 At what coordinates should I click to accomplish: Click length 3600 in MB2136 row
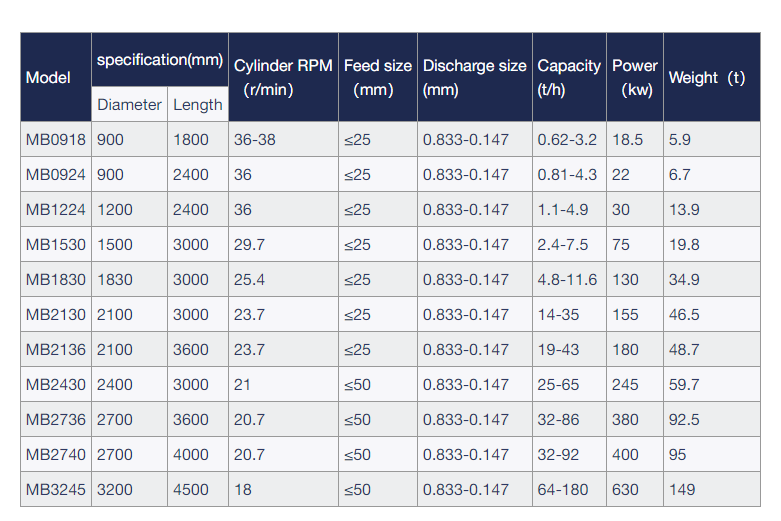point(198,349)
